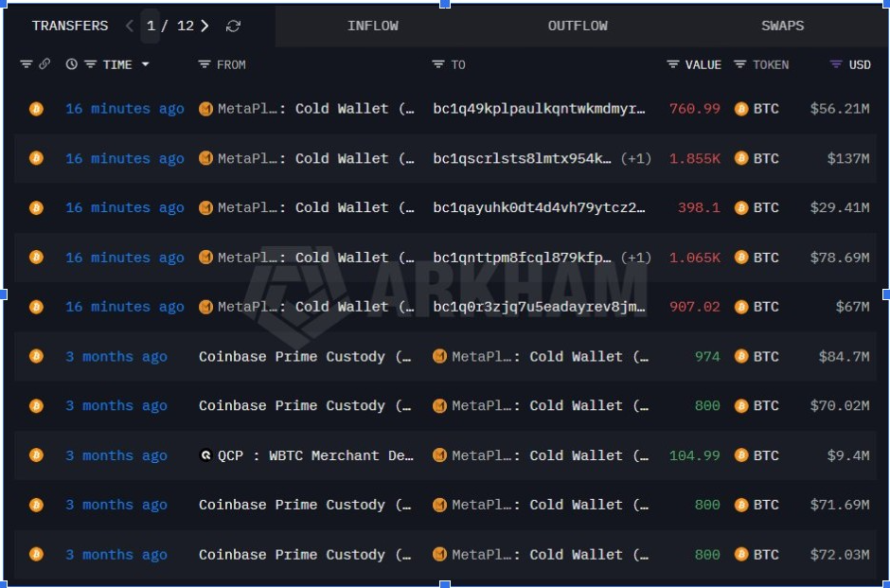Image resolution: width=890 pixels, height=588 pixels.
Task: Click the $72.03M USD amount
Action: tap(840, 555)
